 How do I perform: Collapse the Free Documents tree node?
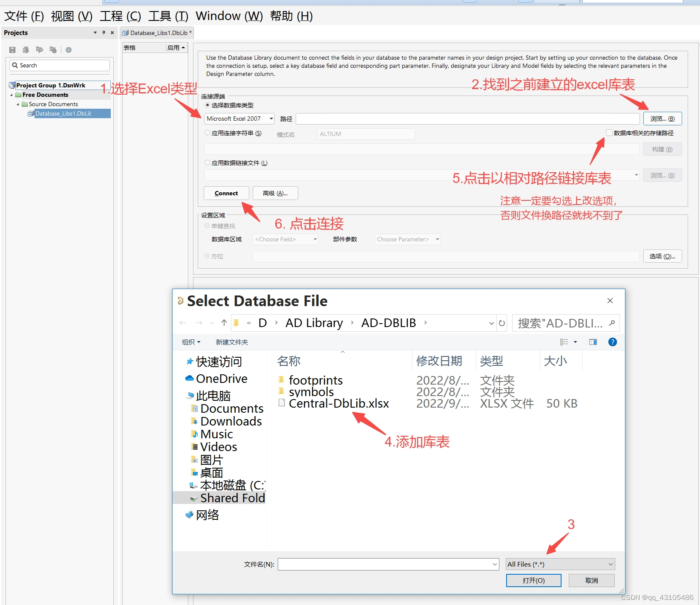[x=12, y=95]
